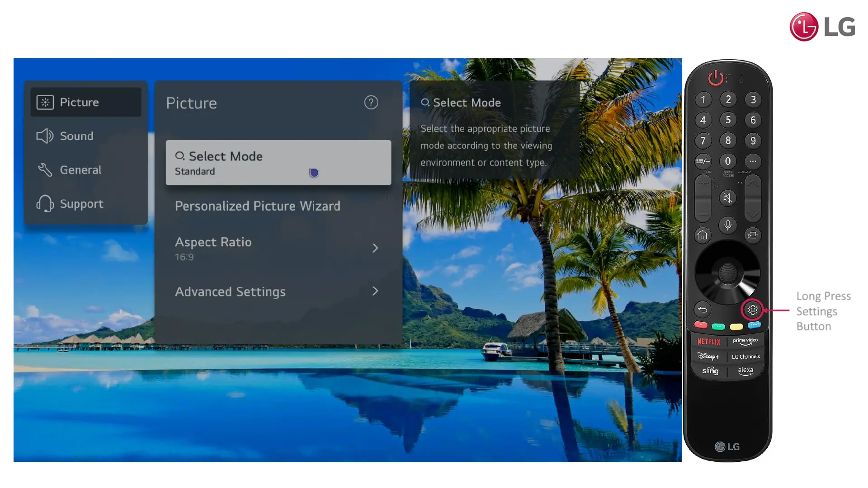The image size is (868, 488).
Task: Expand Advanced Settings chevron
Action: click(x=375, y=291)
